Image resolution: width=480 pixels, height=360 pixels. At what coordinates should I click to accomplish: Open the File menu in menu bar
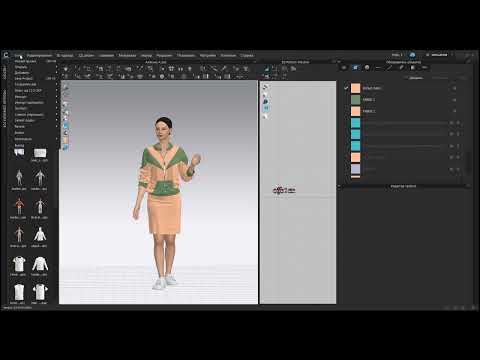[18, 55]
